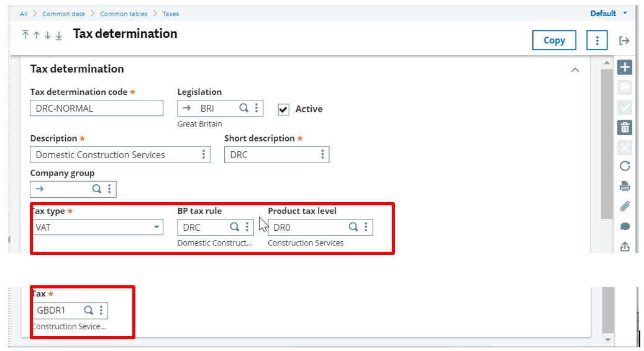Open attachments paperclip icon
644x351 pixels.
[625, 207]
